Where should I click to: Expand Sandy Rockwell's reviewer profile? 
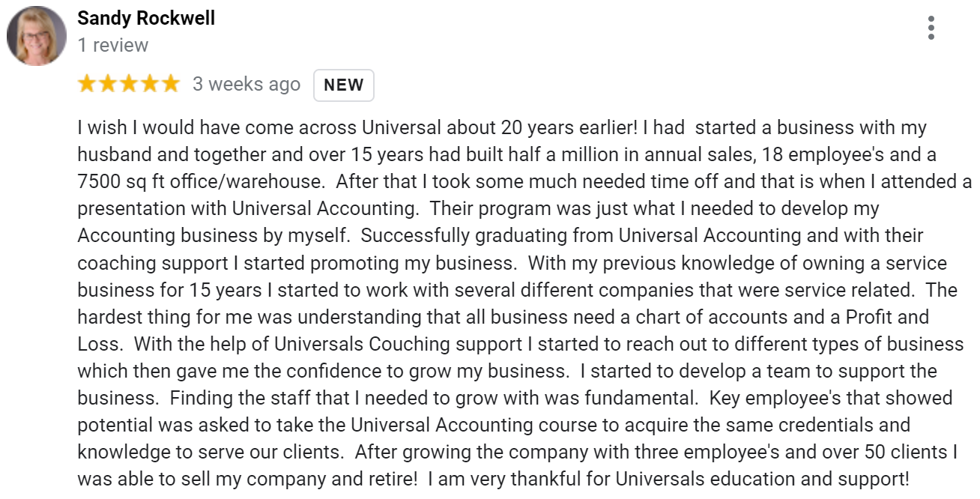point(145,18)
